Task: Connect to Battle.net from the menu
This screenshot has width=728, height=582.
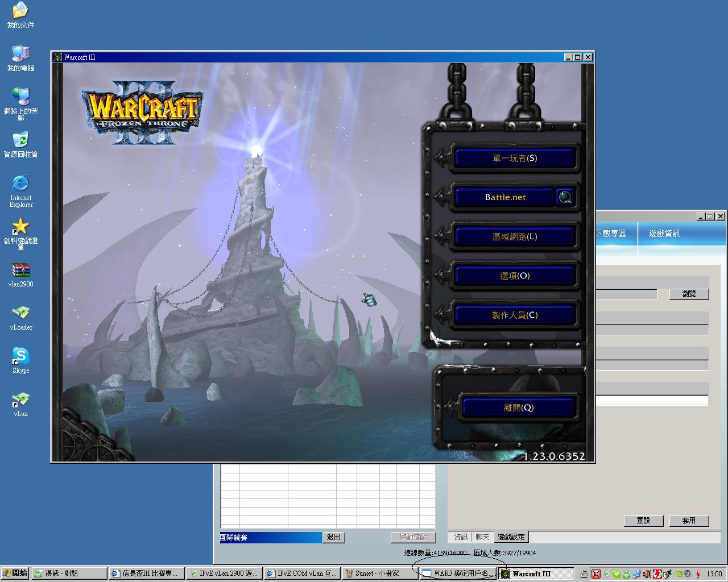Action: click(505, 197)
